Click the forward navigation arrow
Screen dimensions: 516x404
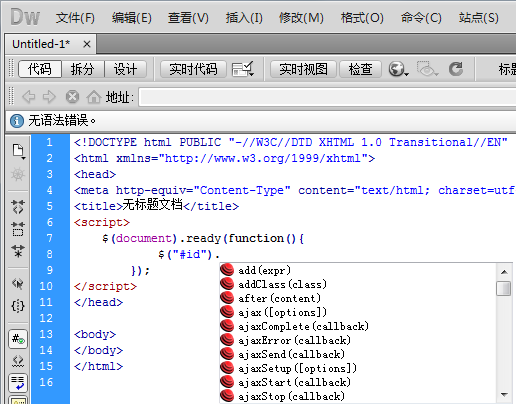click(49, 97)
